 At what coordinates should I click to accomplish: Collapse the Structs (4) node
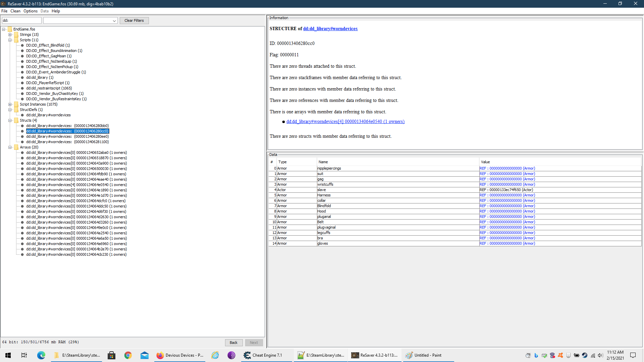10,120
